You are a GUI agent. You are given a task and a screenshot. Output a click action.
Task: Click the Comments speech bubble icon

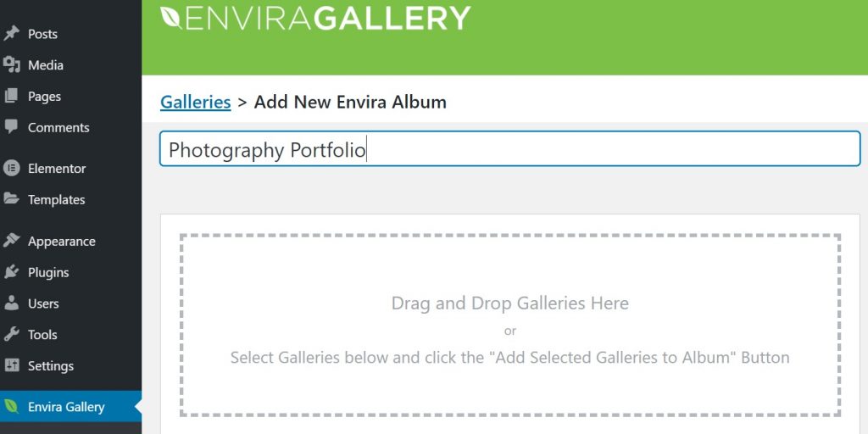pos(11,127)
